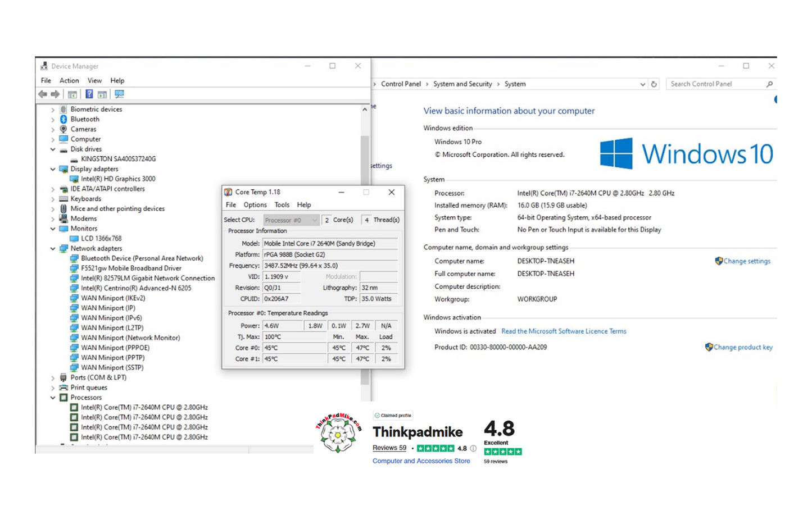
Task: Collapse the Network adapters category
Action: (x=53, y=248)
